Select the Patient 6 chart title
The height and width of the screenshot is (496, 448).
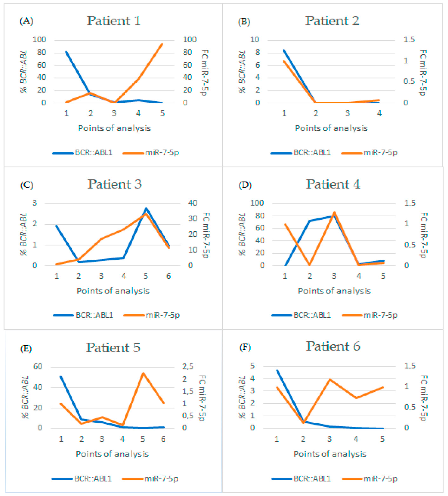click(x=333, y=346)
